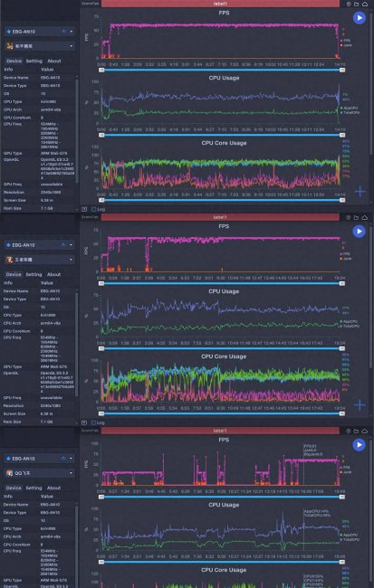
Task: Switch to the Setting tab below 和平精英
Action: coord(34,62)
